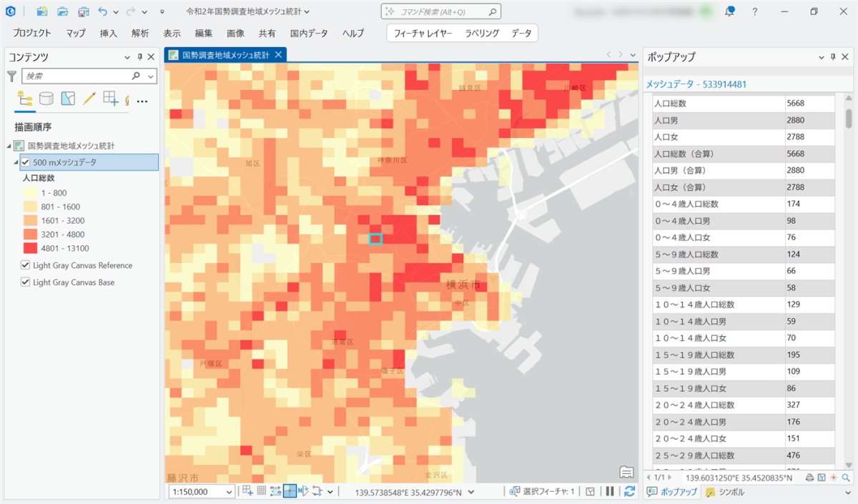
Task: Click the map refresh icon in status bar
Action: [629, 491]
